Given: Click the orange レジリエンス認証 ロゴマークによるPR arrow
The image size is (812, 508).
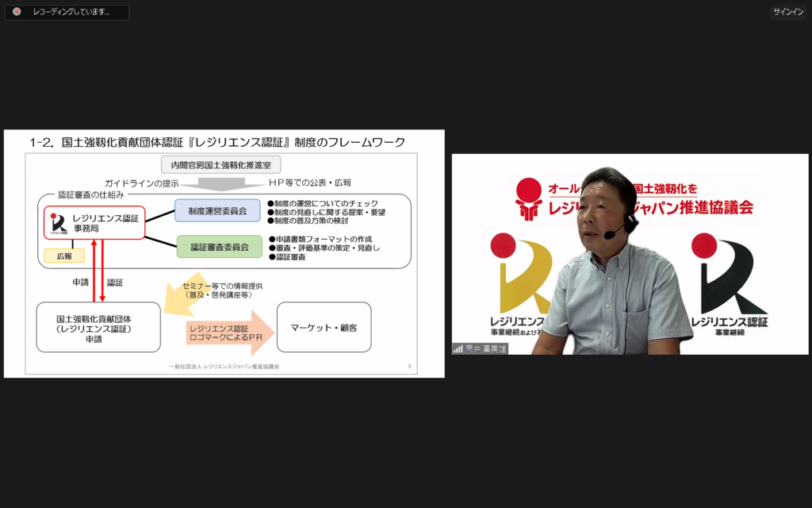Looking at the screenshot, I should pyautogui.click(x=230, y=333).
